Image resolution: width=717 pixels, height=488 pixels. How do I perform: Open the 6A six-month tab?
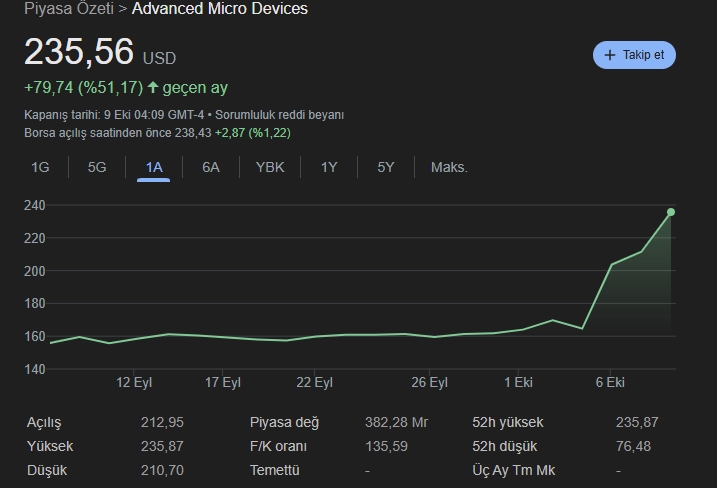click(211, 167)
